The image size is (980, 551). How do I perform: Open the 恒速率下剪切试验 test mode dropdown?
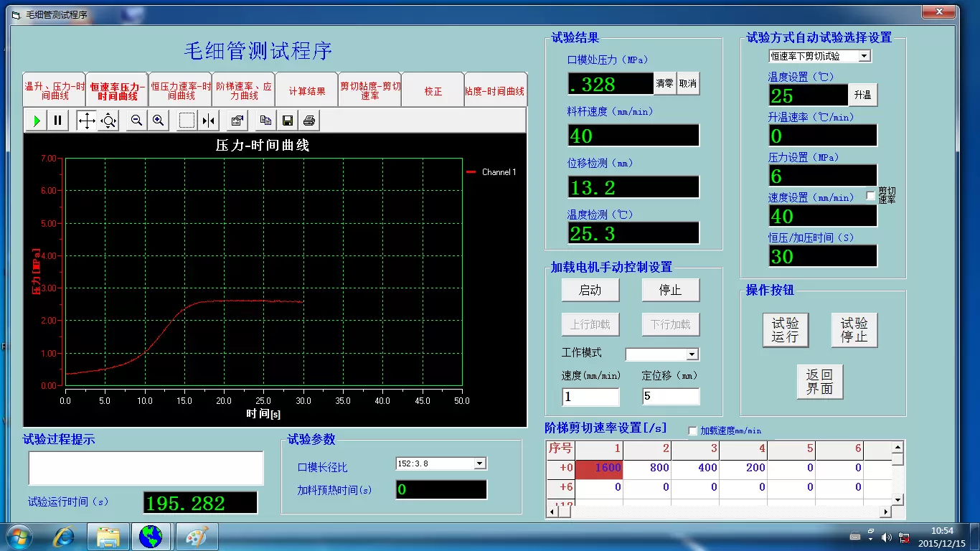click(864, 56)
